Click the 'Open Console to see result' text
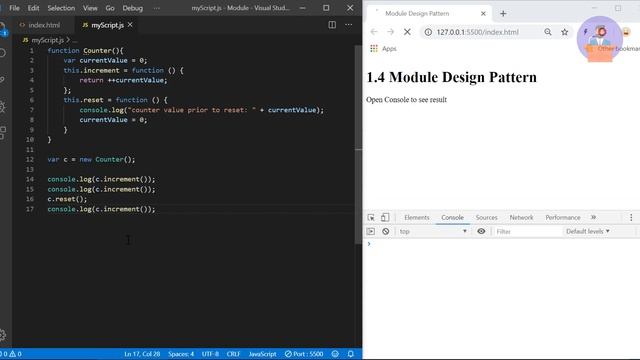 (406, 100)
